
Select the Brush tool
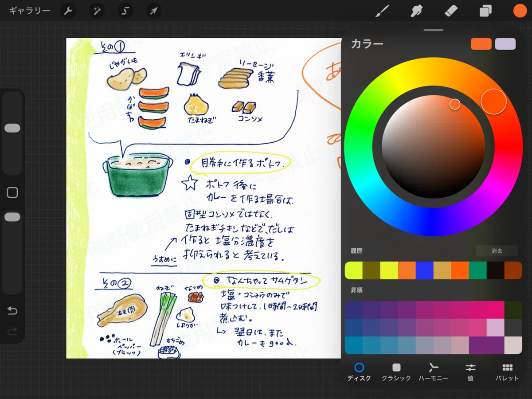[382, 11]
